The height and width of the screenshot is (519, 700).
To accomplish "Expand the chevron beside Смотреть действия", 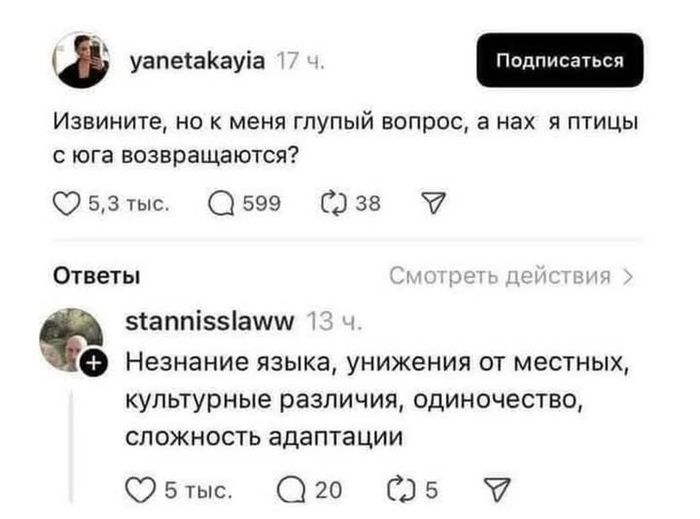I will click(x=627, y=276).
